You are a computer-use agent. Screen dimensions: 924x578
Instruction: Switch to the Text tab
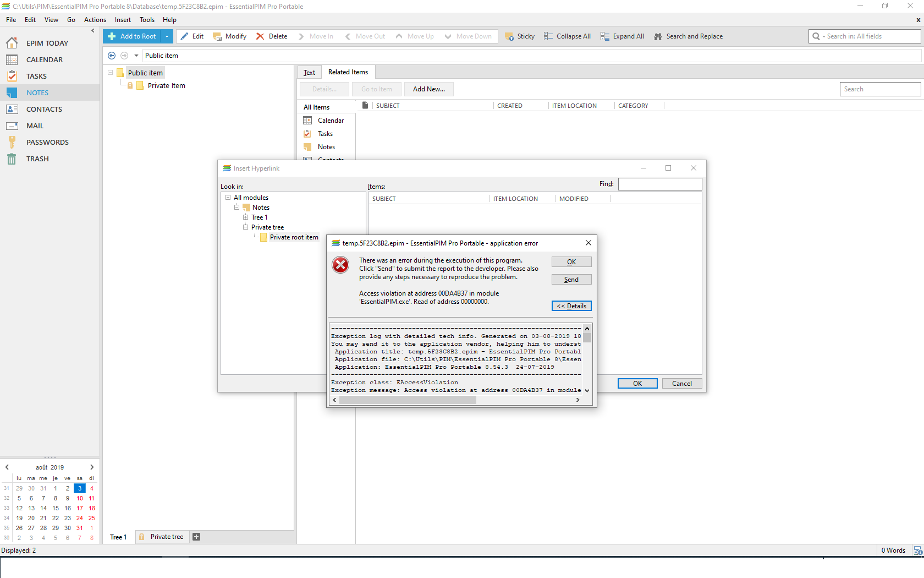(x=309, y=72)
